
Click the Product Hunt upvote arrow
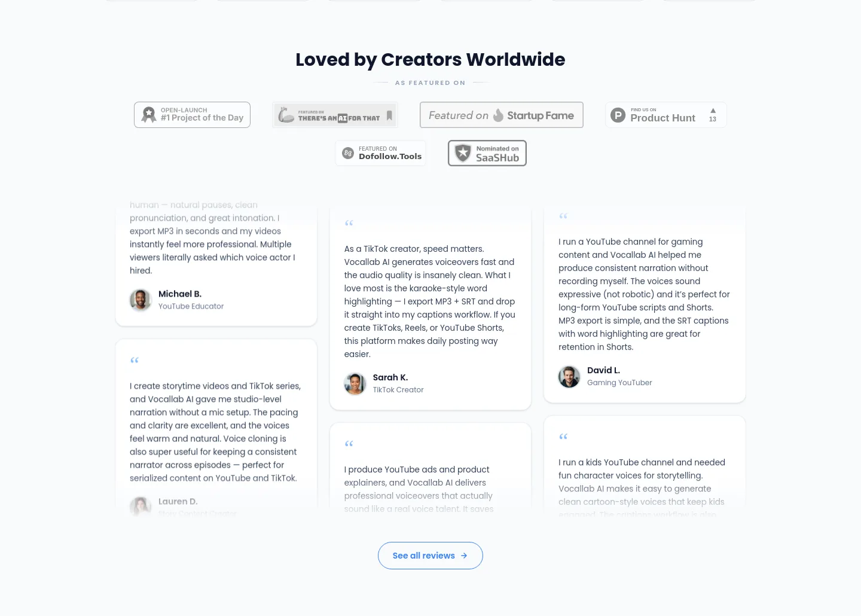tap(713, 111)
